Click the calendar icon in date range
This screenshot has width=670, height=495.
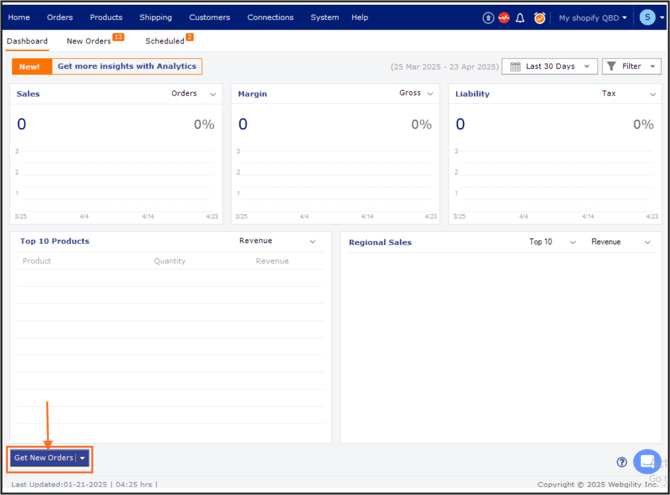pyautogui.click(x=515, y=66)
